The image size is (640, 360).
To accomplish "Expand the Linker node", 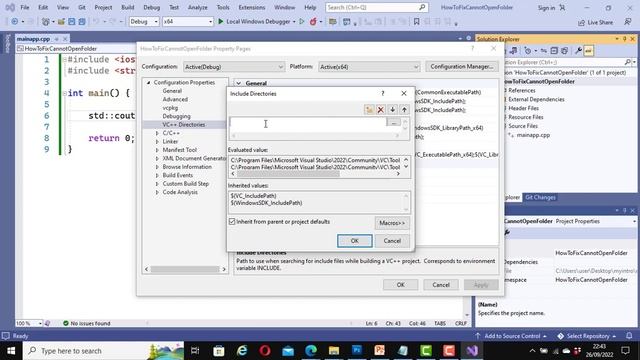I will click(x=157, y=142).
